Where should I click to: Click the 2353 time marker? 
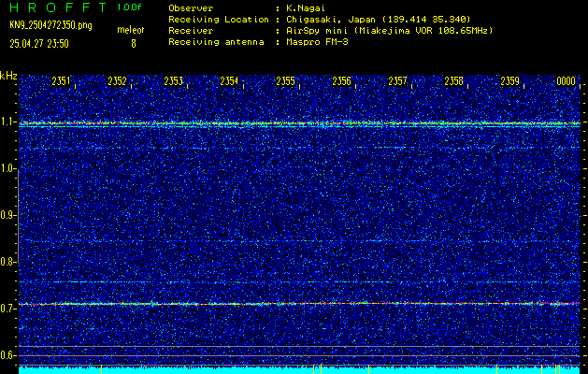click(x=173, y=81)
